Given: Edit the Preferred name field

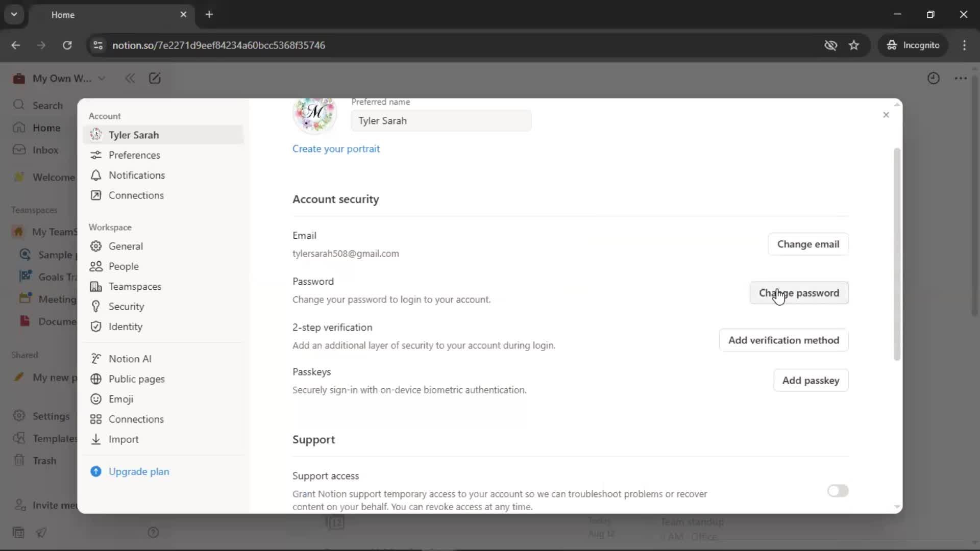Looking at the screenshot, I should pos(441,121).
